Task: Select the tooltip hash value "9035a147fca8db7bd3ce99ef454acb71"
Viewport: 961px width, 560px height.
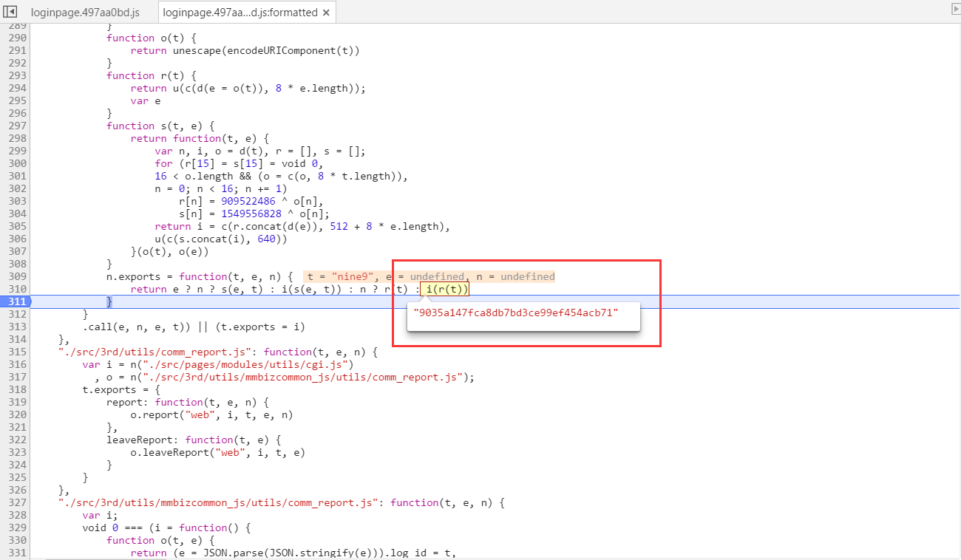Action: pyautogui.click(x=516, y=313)
